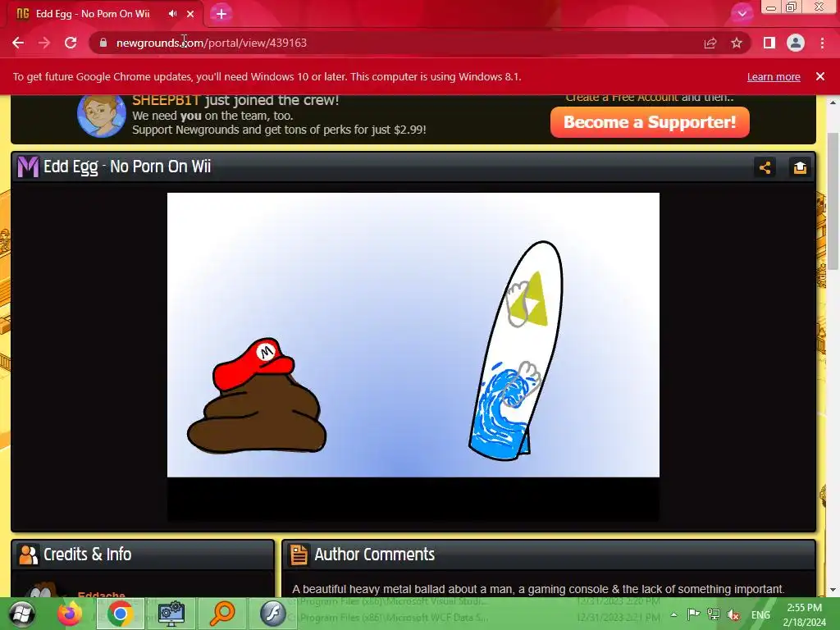Click ENG language indicator
Viewport: 840px width, 630px height.
760,615
